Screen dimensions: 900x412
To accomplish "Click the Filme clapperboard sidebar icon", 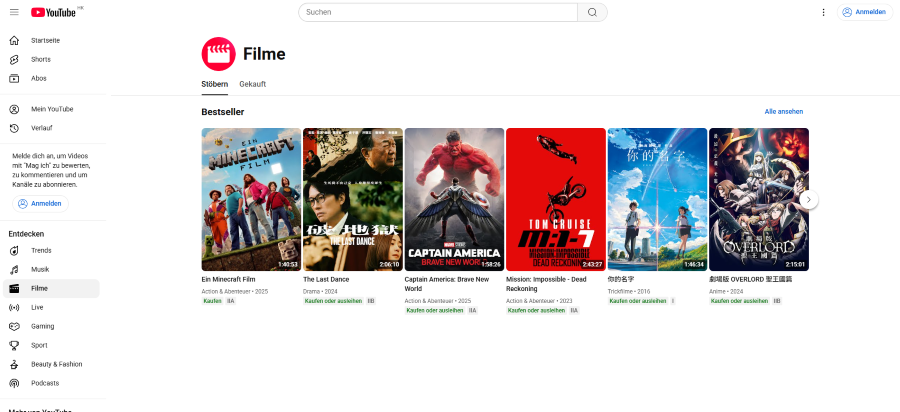I will point(14,289).
